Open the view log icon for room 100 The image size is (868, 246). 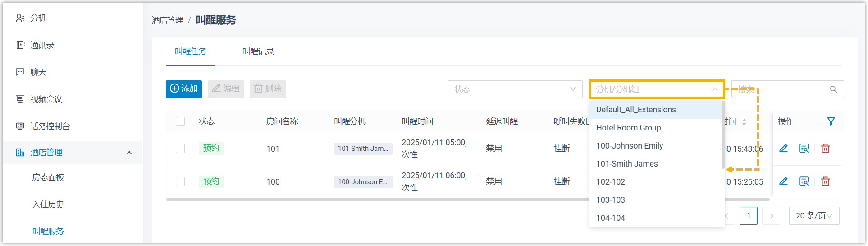tap(804, 181)
